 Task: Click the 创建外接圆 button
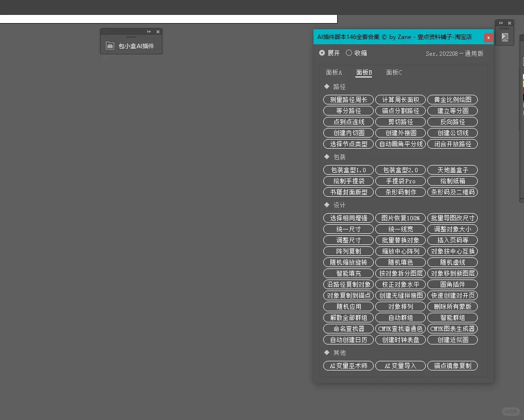pos(400,133)
